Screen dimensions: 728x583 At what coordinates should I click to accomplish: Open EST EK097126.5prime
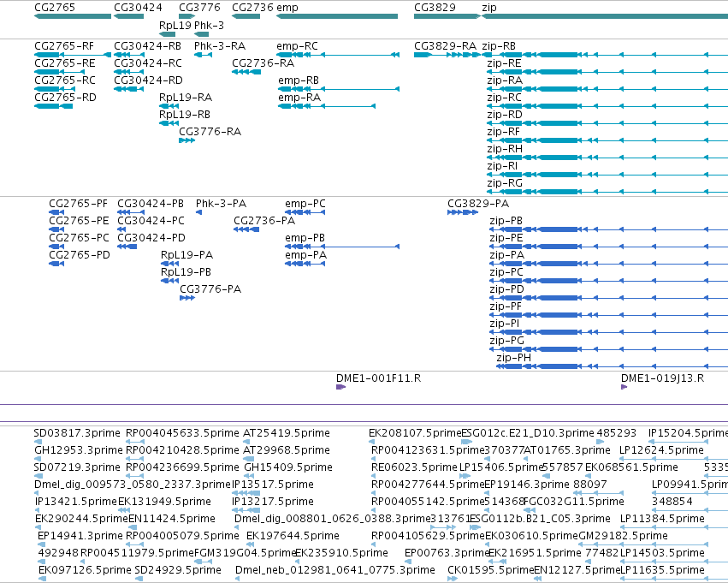(85, 570)
